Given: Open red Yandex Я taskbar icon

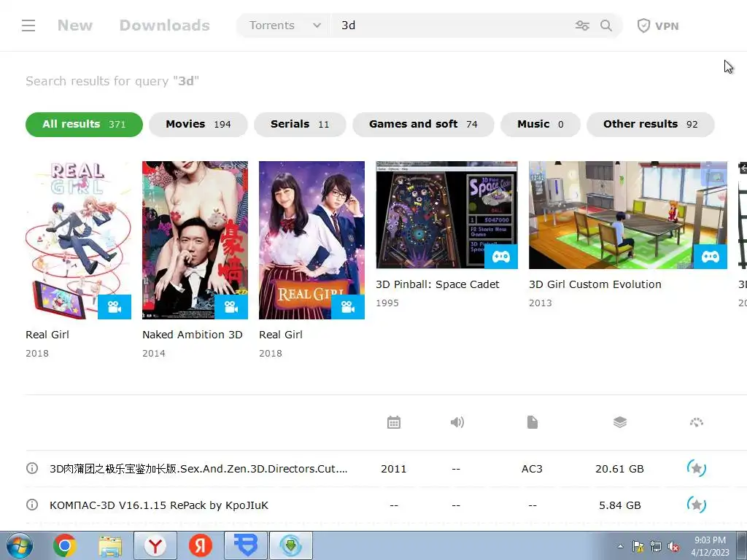Looking at the screenshot, I should pos(201,545).
